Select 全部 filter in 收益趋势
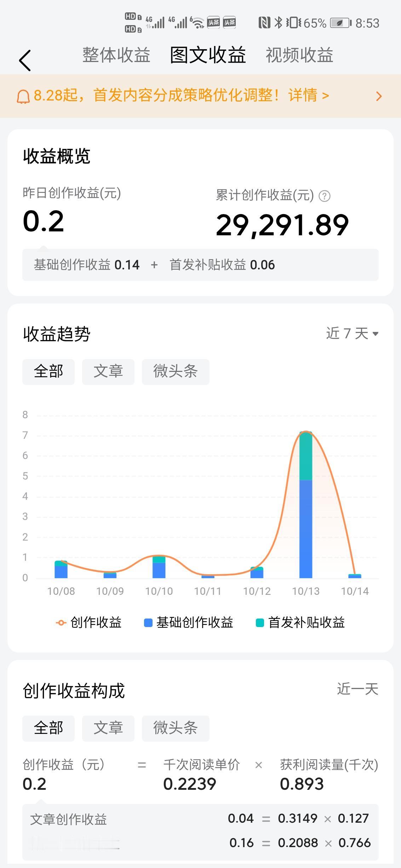401x868 pixels. (48, 372)
